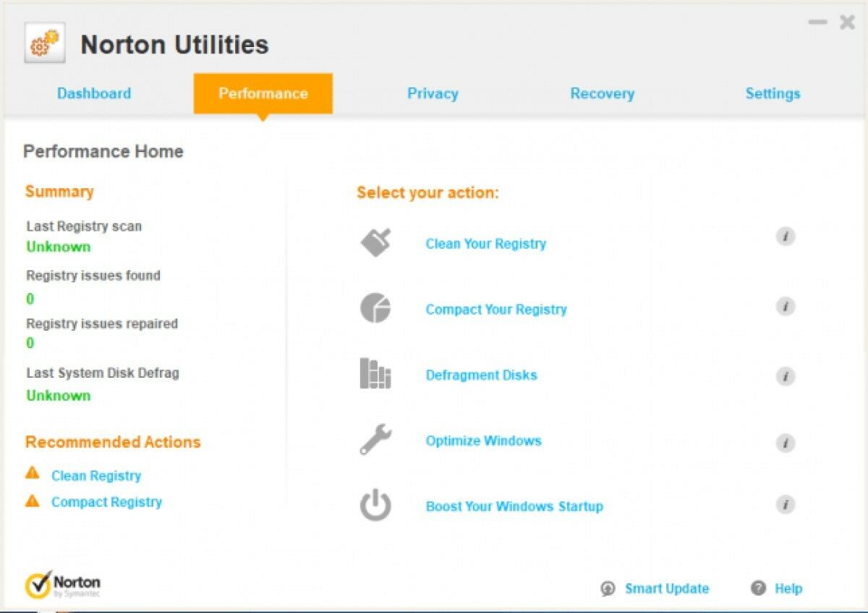Open info for Compact Your Registry
This screenshot has height=613, width=868.
[786, 306]
